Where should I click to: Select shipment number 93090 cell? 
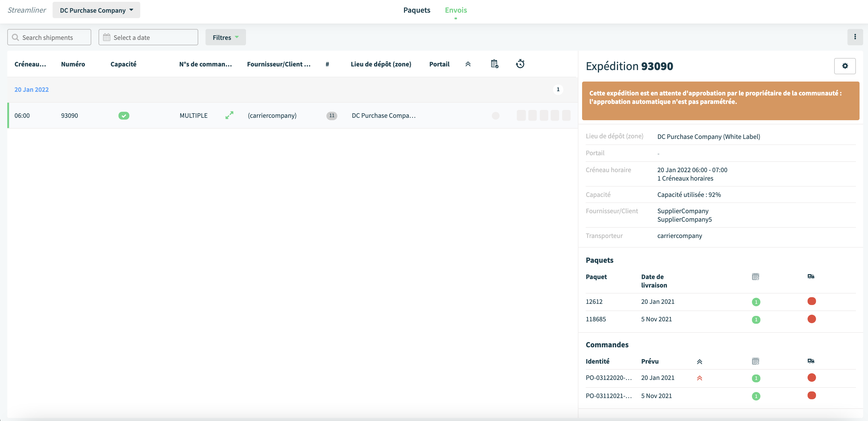point(70,116)
